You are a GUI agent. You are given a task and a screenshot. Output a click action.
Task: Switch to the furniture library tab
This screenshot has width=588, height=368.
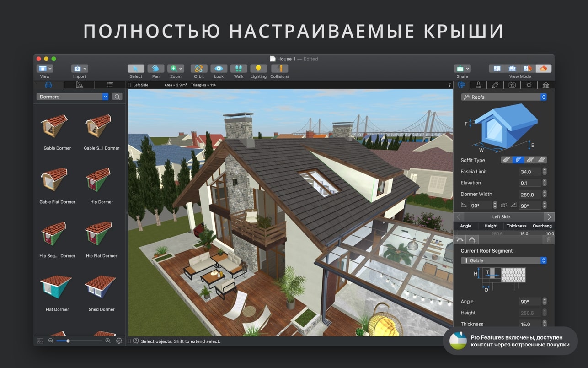[48, 85]
